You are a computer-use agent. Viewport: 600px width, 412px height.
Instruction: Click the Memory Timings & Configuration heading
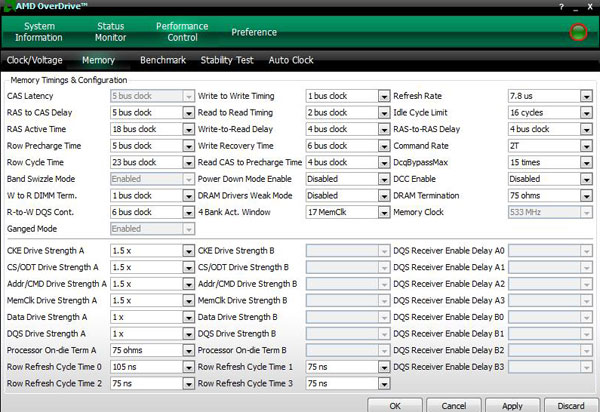(x=69, y=80)
